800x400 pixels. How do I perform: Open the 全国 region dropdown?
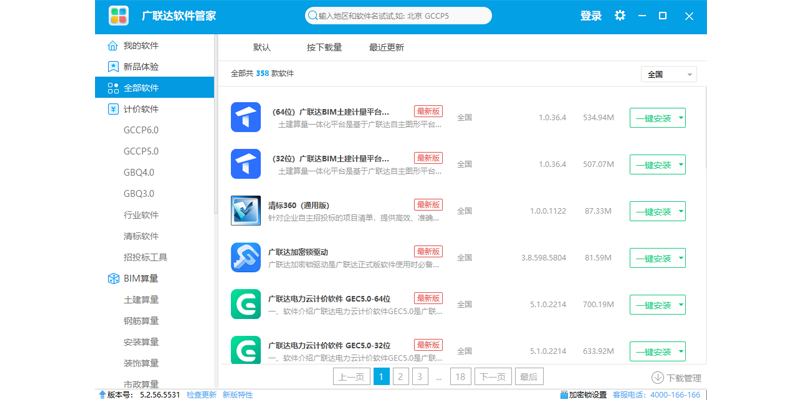click(x=668, y=74)
